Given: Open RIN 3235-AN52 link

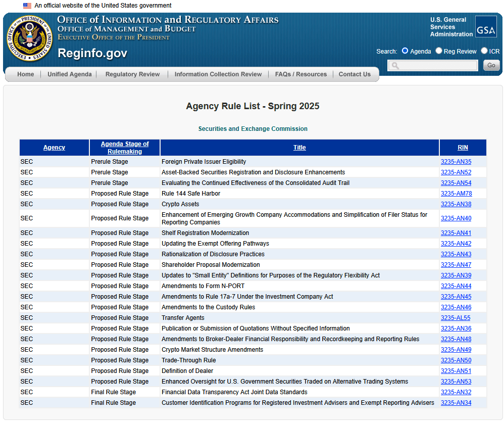Looking at the screenshot, I should (456, 172).
